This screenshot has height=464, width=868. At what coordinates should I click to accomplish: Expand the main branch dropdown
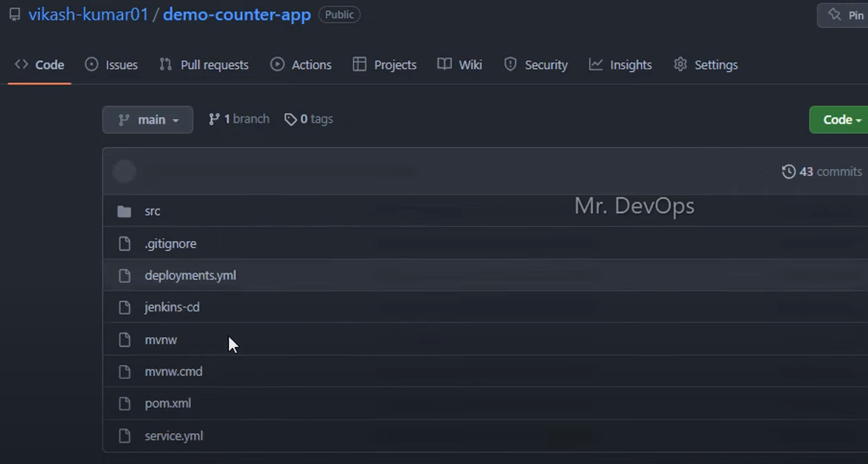tap(148, 120)
